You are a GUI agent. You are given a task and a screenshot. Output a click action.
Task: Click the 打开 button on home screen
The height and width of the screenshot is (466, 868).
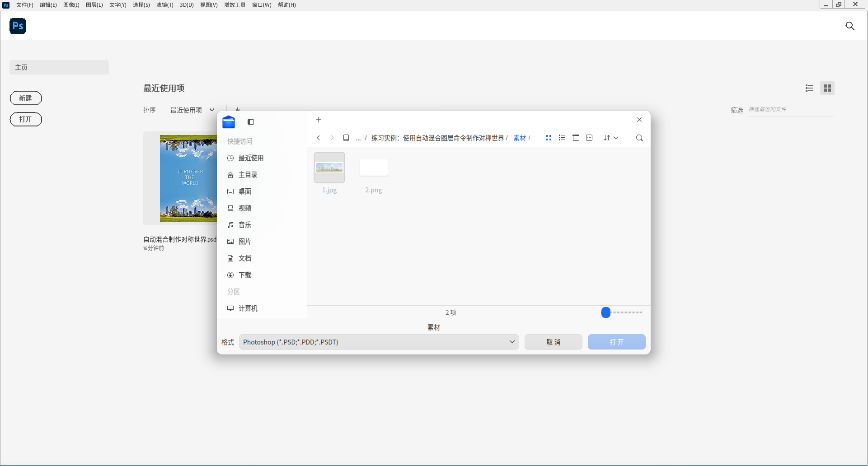26,119
